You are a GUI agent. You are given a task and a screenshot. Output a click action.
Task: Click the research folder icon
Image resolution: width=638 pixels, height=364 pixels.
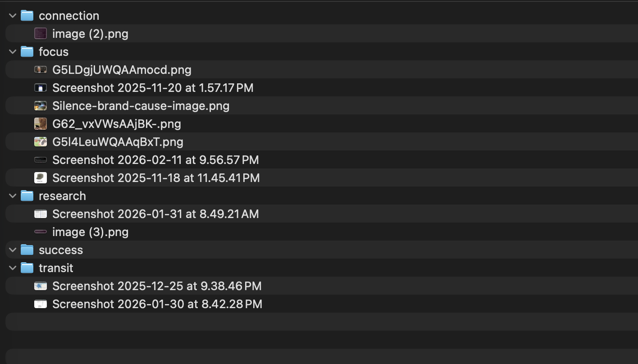27,196
